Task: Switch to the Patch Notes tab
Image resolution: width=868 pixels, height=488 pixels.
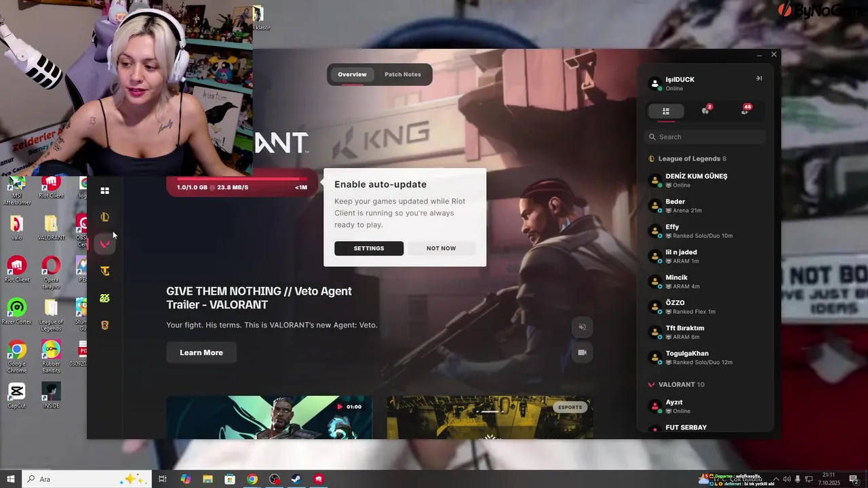Action: (x=403, y=75)
